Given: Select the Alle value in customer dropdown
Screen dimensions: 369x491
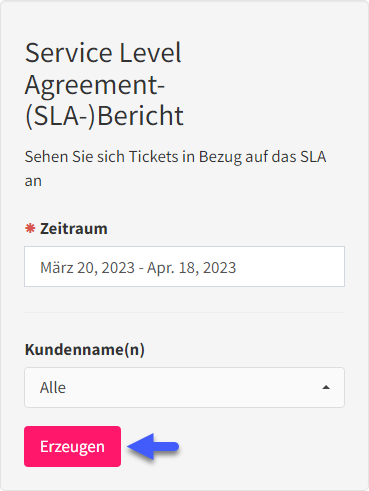Looking at the screenshot, I should point(53,387).
